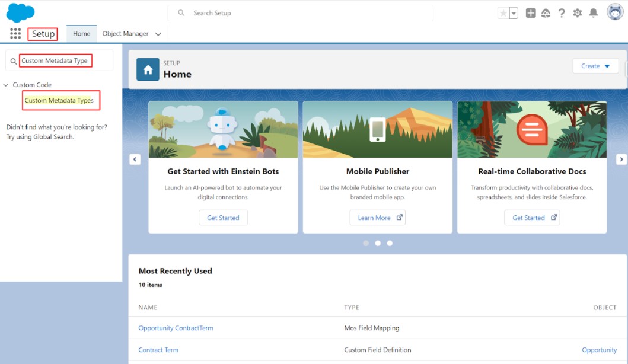Viewport: 628px width, 364px height.
Task: Select the second carousel dot indicator
Action: 378,243
